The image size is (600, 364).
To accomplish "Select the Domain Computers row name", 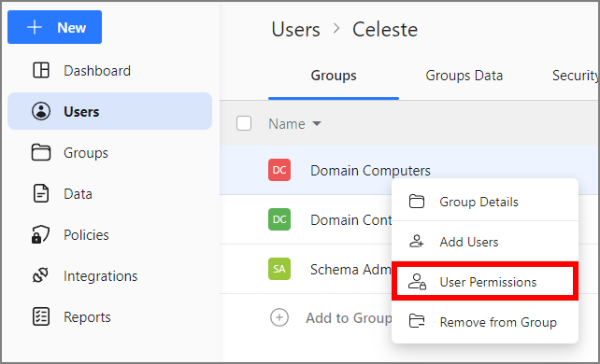I will pyautogui.click(x=370, y=171).
